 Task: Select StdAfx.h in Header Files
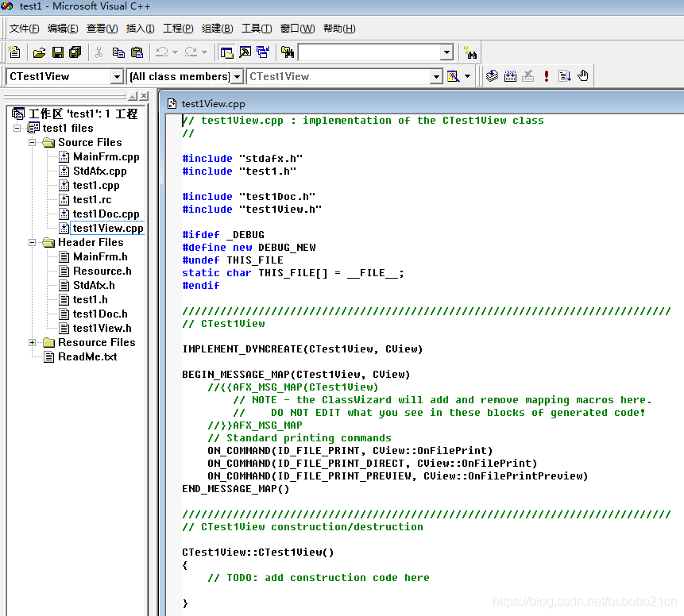(94, 286)
